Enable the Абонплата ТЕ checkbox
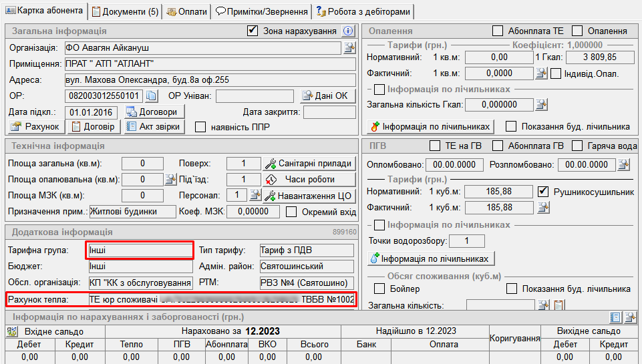Image resolution: width=642 pixels, height=364 pixels. 498,31
